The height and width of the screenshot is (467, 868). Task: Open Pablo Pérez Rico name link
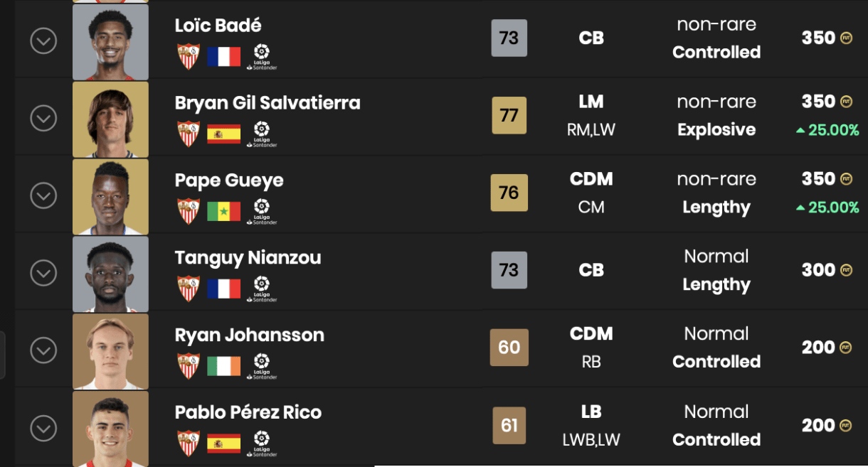coord(248,412)
